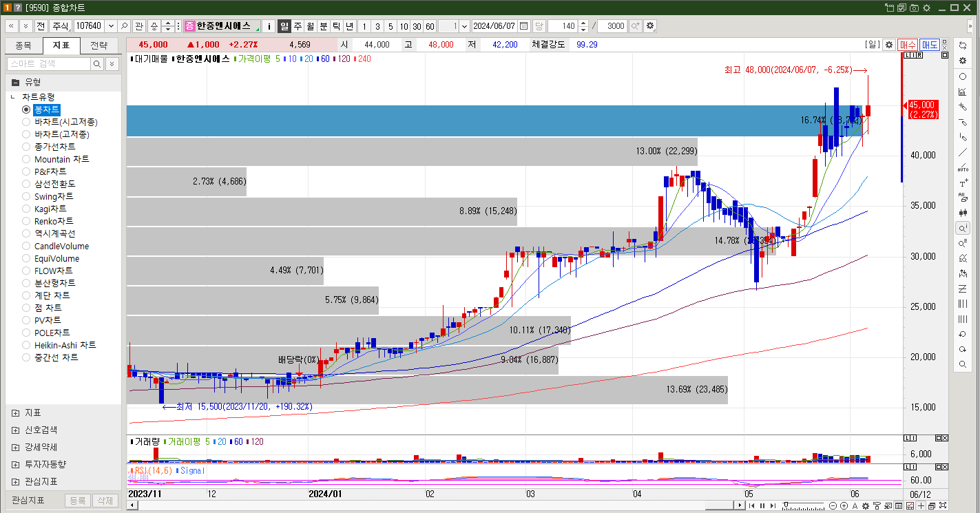This screenshot has height=513, width=980.
Task: Select the 분 minute period button
Action: point(324,25)
